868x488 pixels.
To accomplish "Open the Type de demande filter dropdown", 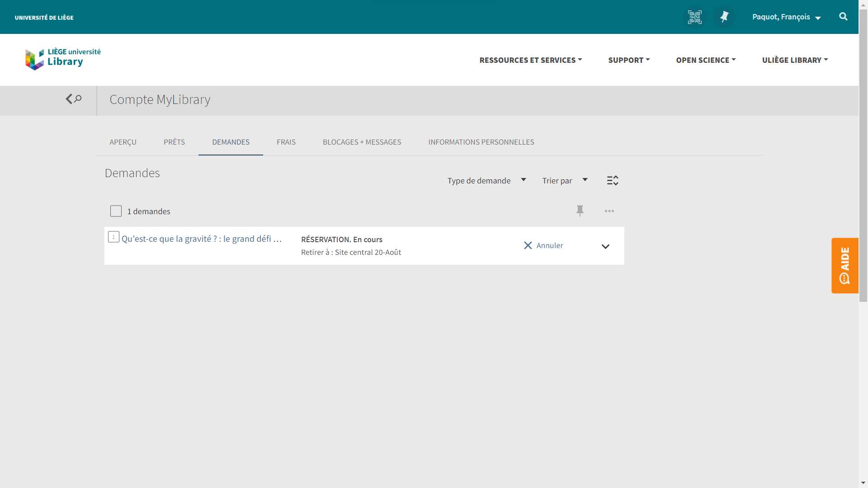I will point(487,180).
